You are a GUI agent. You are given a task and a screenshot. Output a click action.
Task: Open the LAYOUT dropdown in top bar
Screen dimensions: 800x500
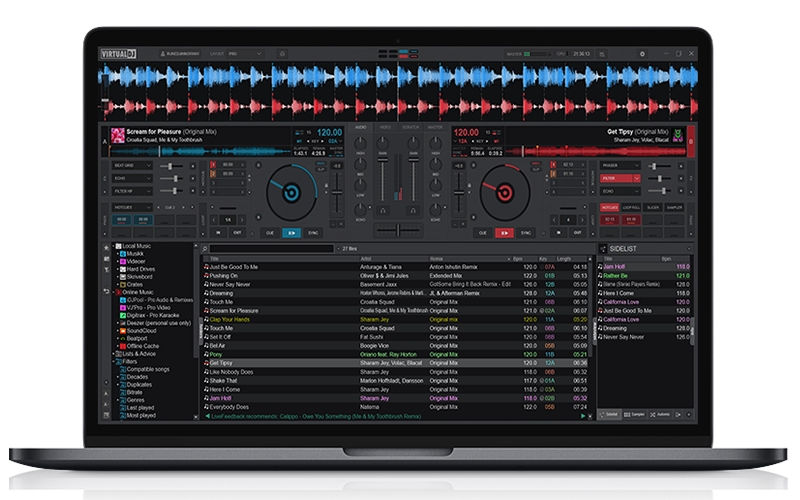(245, 54)
